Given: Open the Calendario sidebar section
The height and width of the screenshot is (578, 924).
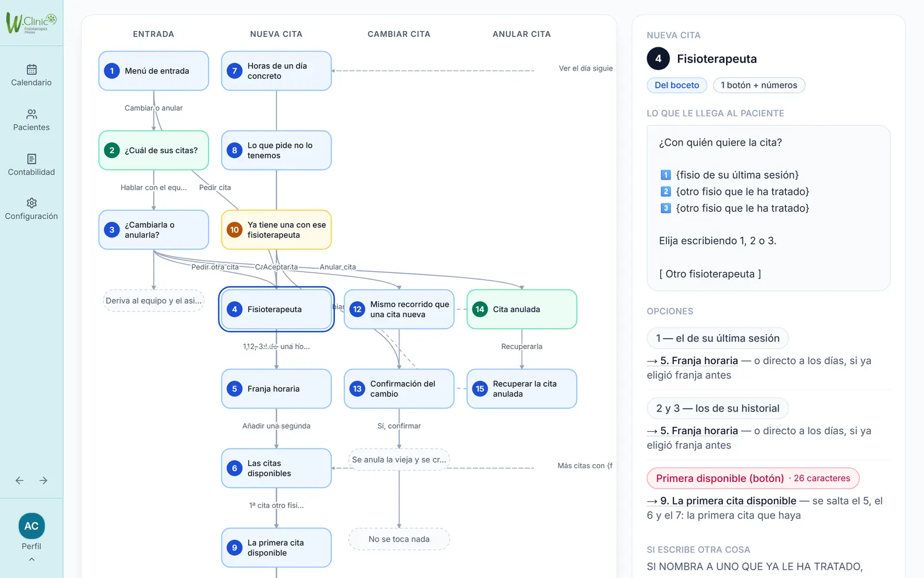Looking at the screenshot, I should (x=31, y=76).
